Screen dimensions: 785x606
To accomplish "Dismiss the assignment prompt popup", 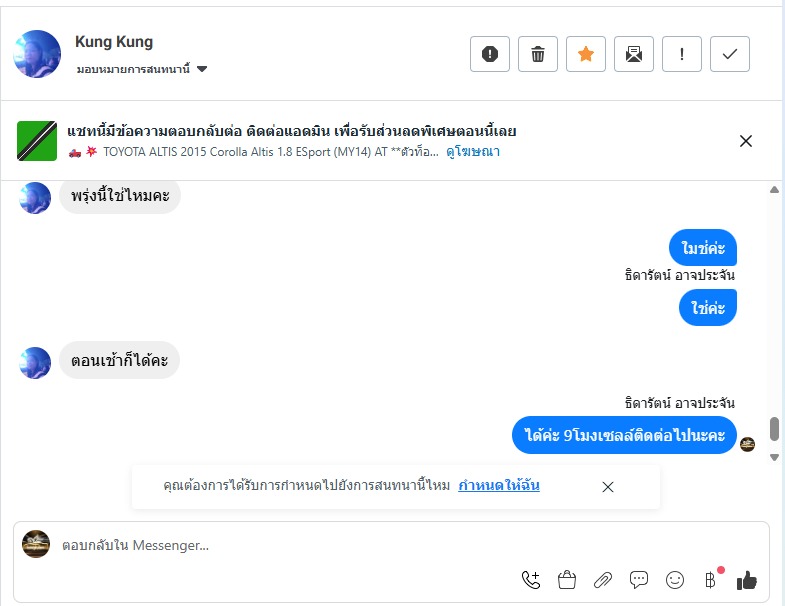I will click(x=608, y=487).
